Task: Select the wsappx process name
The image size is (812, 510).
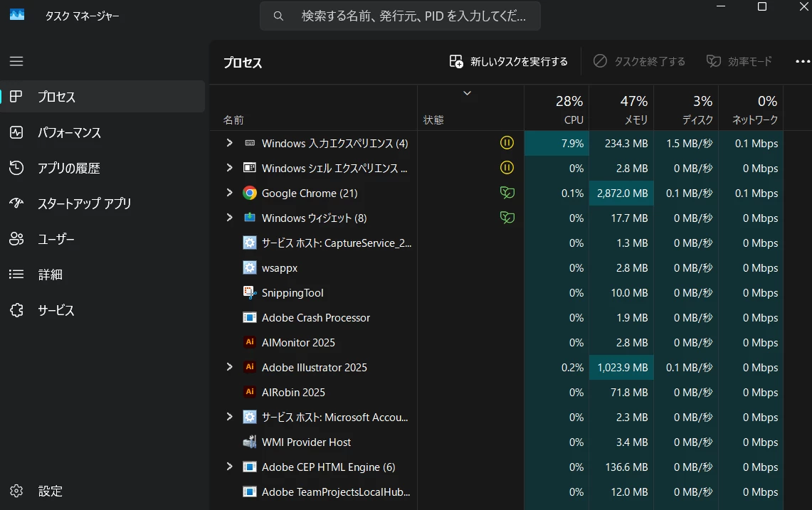Action: (280, 267)
